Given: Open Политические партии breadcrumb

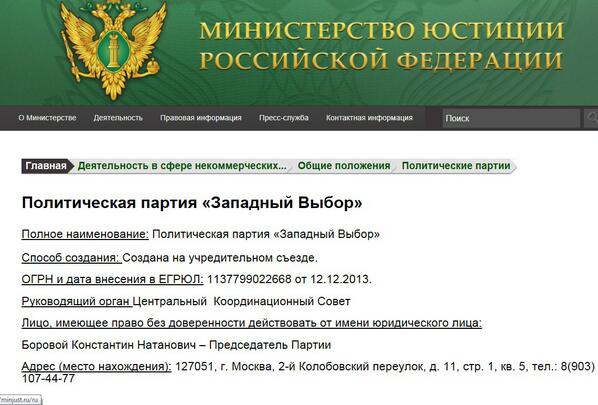Looking at the screenshot, I should [456, 166].
